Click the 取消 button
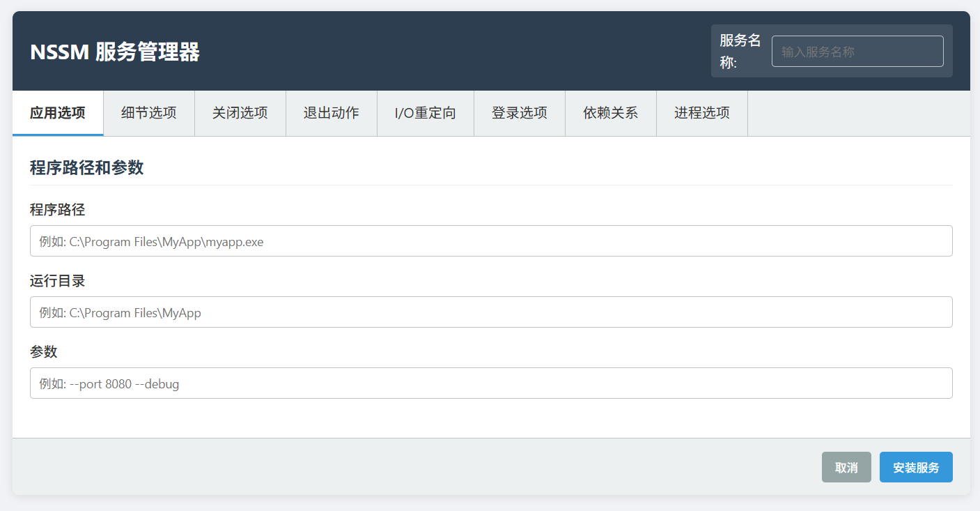This screenshot has height=511, width=980. point(846,467)
